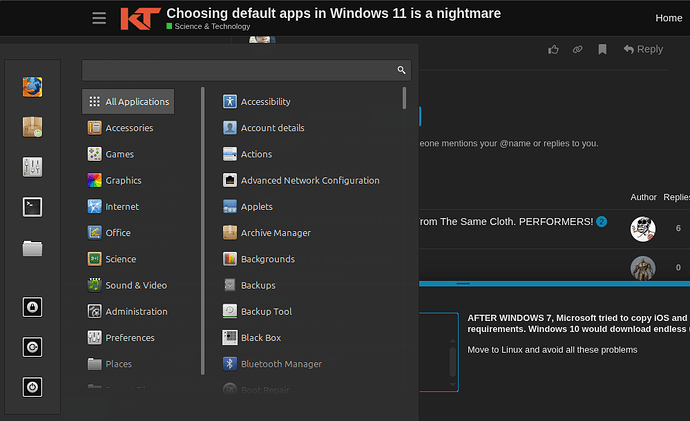
Task: Click the menu application search field
Action: point(240,70)
